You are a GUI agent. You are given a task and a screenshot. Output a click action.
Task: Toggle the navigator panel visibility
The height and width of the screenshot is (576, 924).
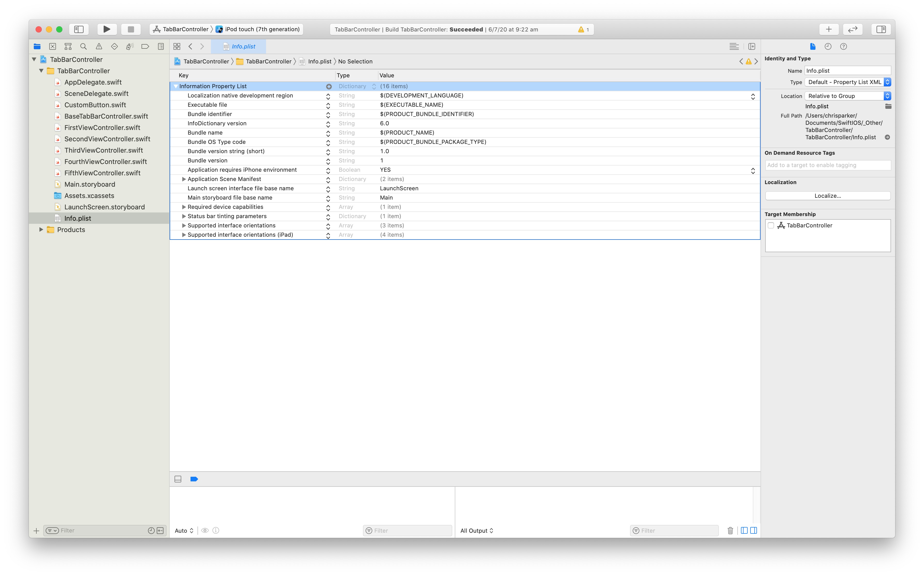point(79,29)
